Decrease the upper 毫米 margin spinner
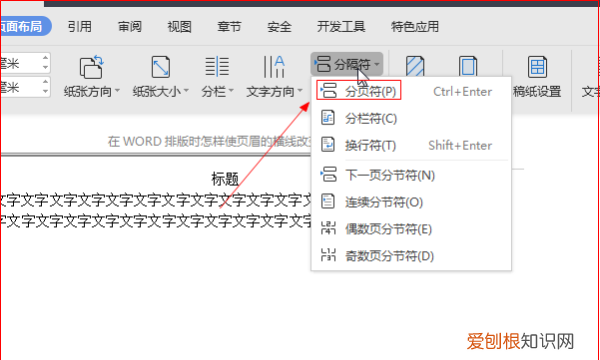Viewport: 600px width, 360px height. coord(45,67)
